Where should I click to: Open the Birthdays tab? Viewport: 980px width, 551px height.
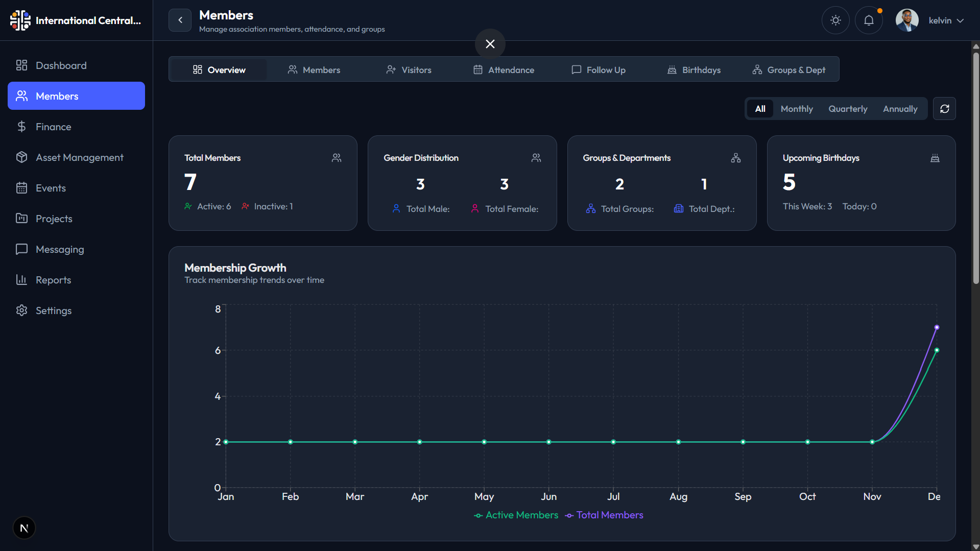coord(694,69)
